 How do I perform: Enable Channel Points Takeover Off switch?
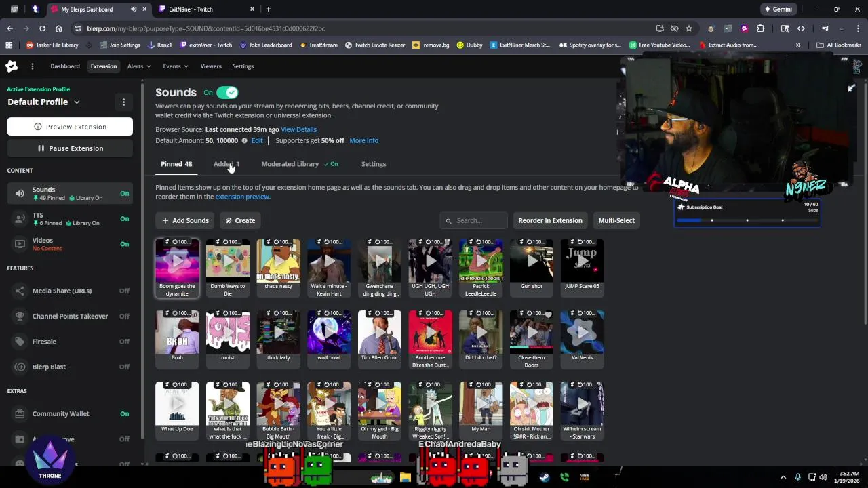(x=125, y=316)
